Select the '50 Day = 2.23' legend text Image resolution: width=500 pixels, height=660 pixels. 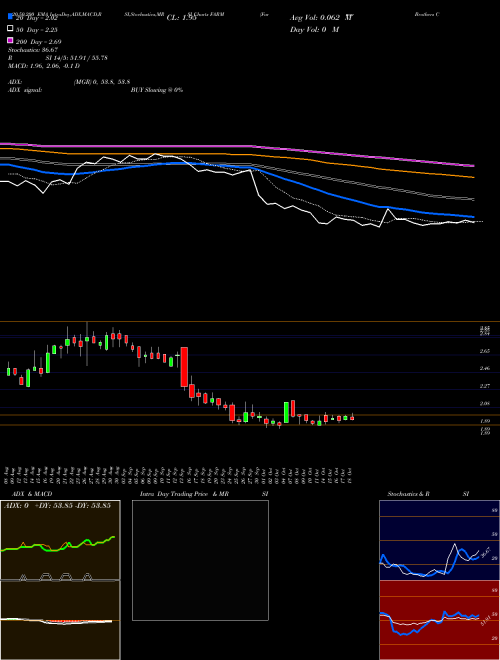click(x=37, y=30)
